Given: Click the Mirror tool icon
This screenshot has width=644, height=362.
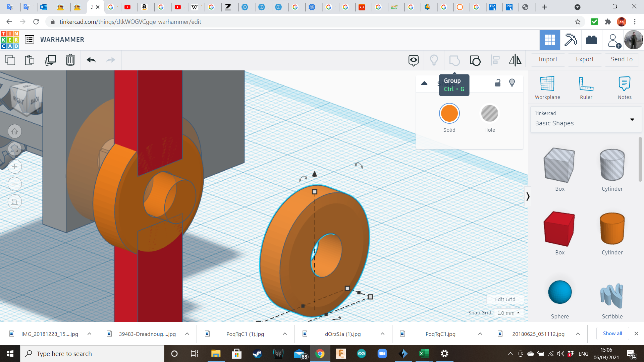Looking at the screenshot, I should (x=515, y=60).
